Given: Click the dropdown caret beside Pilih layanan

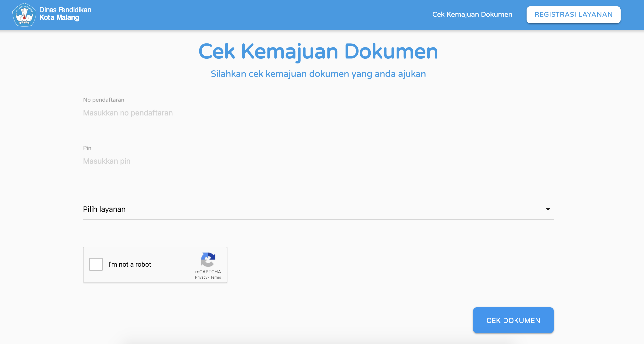Looking at the screenshot, I should pos(548,209).
